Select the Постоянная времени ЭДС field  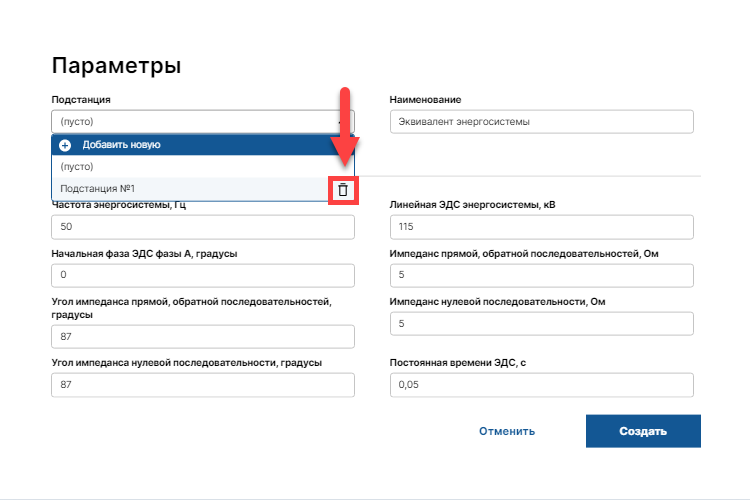[x=541, y=385]
